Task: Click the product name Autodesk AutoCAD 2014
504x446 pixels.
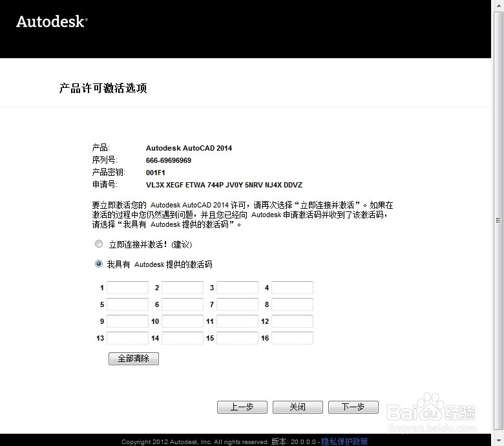Action: tap(189, 148)
